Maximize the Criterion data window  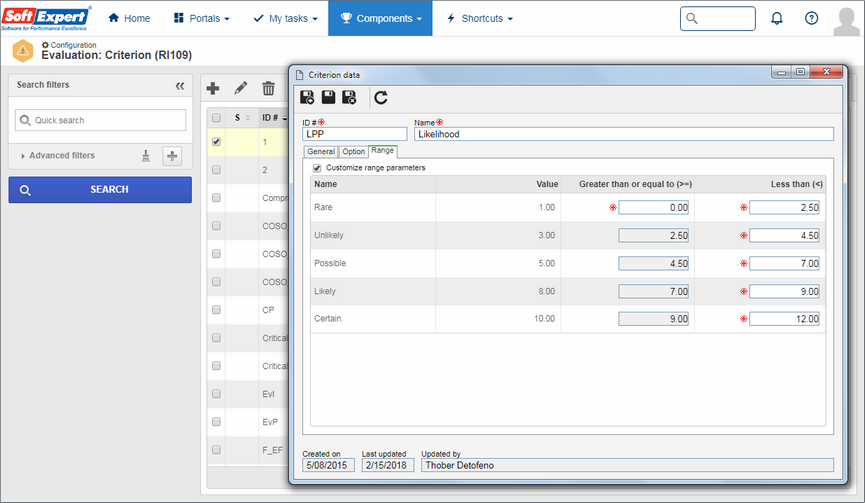800,72
